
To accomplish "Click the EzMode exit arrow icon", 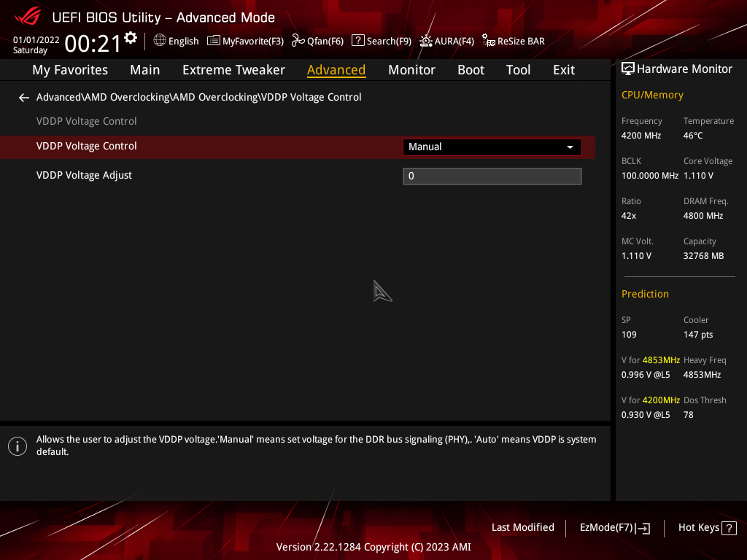I will point(643,528).
